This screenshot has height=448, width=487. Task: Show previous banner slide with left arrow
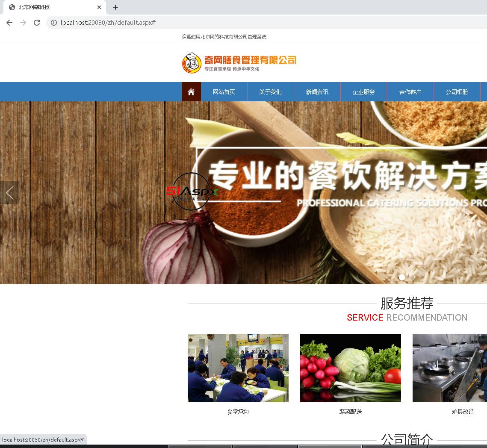10,193
